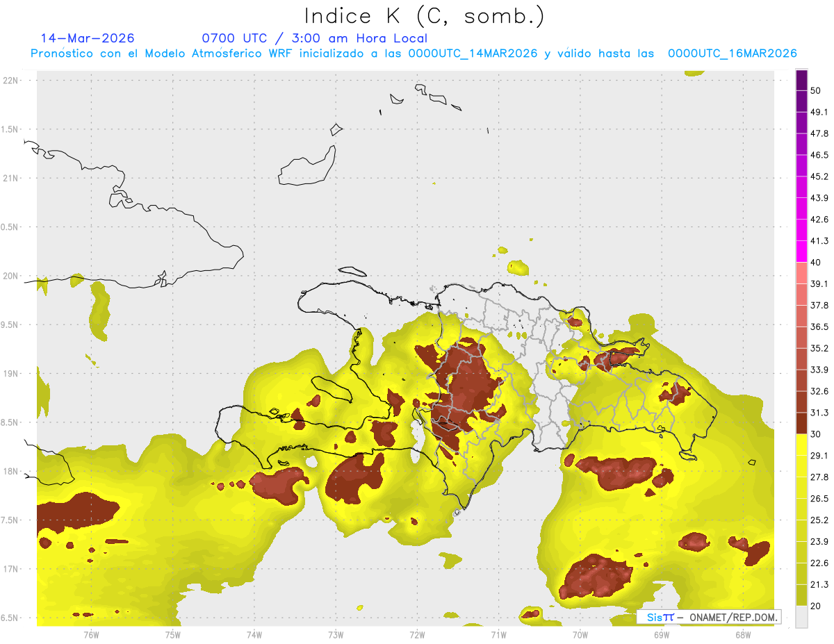Screen dimensions: 834x644
Task: Click the 17N latitude label
Action: 10,569
